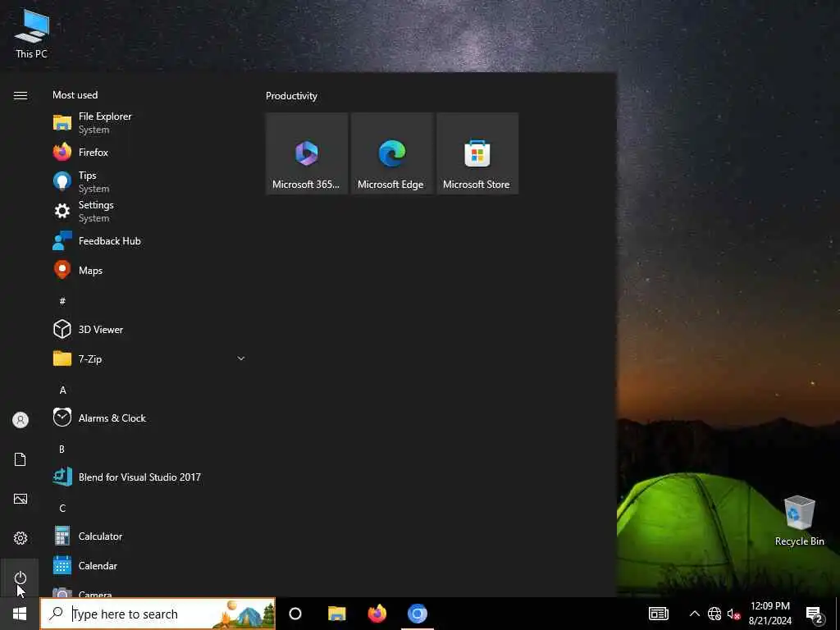Open File Explorer from Most used list
The height and width of the screenshot is (630, 840).
click(149, 123)
